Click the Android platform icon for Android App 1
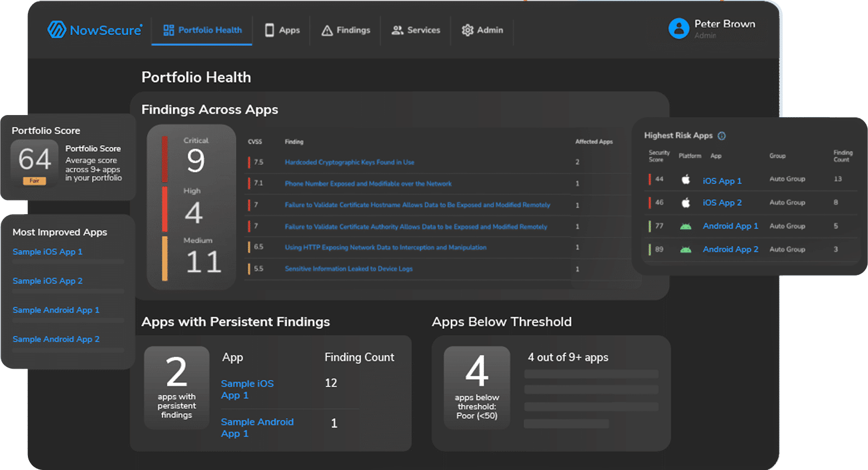This screenshot has height=470, width=868. (686, 226)
